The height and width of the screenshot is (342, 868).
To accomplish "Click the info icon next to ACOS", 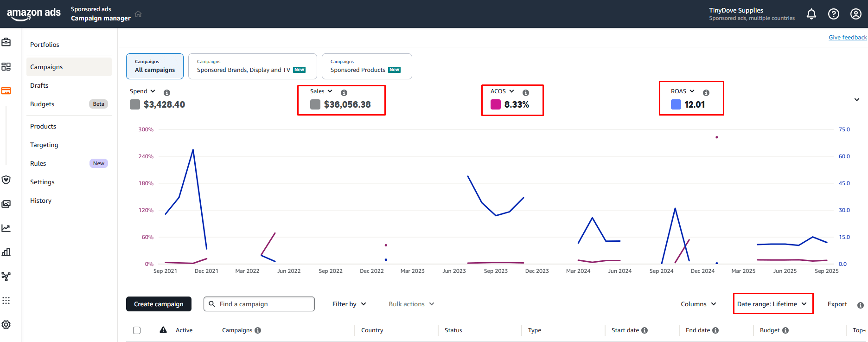I will coord(526,92).
